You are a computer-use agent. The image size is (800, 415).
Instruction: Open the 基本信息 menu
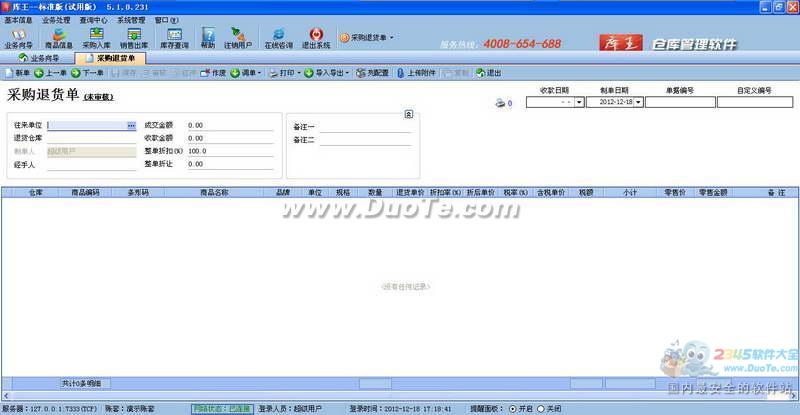(x=18, y=19)
